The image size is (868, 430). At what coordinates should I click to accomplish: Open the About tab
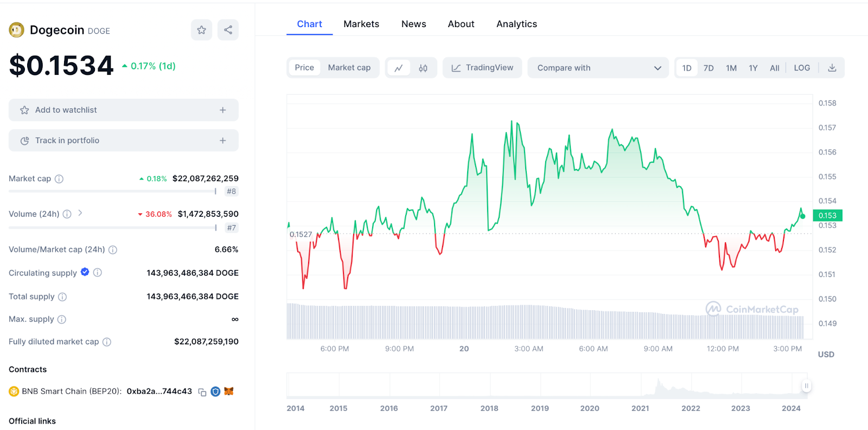click(x=461, y=24)
